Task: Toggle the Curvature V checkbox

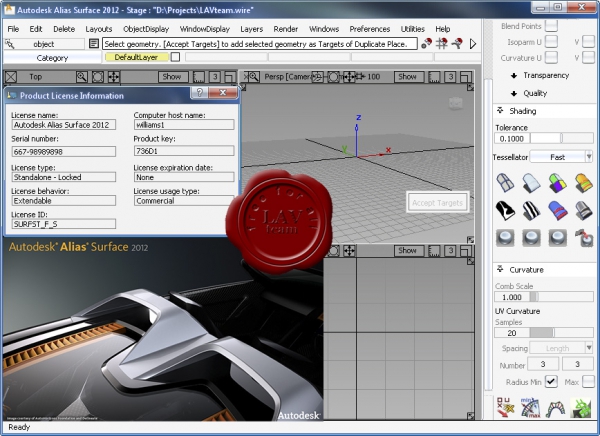Action: 588,58
